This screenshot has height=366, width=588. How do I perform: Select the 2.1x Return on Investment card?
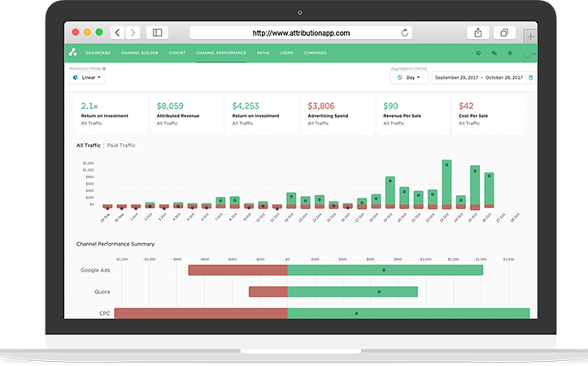point(111,115)
